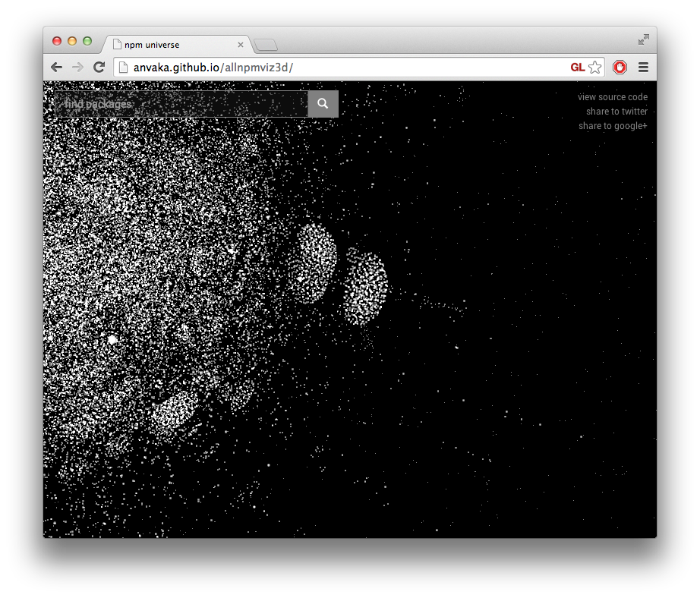
Task: Click the expand arrows at the window's top right
Action: (643, 39)
